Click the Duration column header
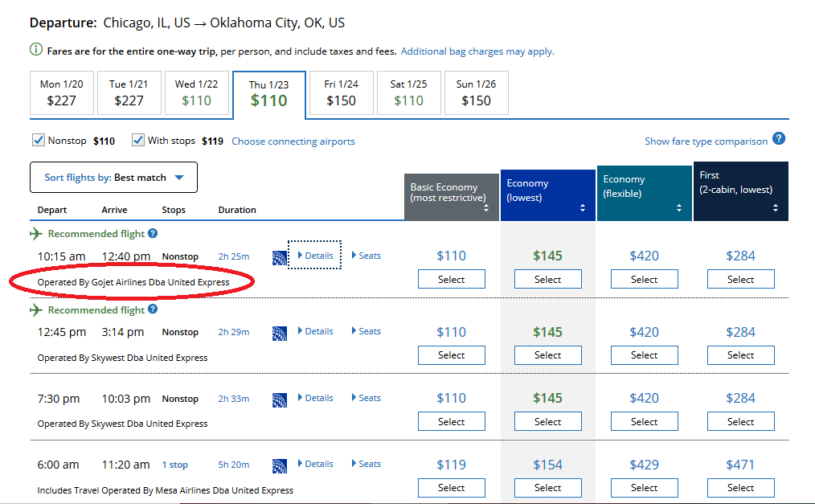This screenshot has height=504, width=815. (237, 210)
